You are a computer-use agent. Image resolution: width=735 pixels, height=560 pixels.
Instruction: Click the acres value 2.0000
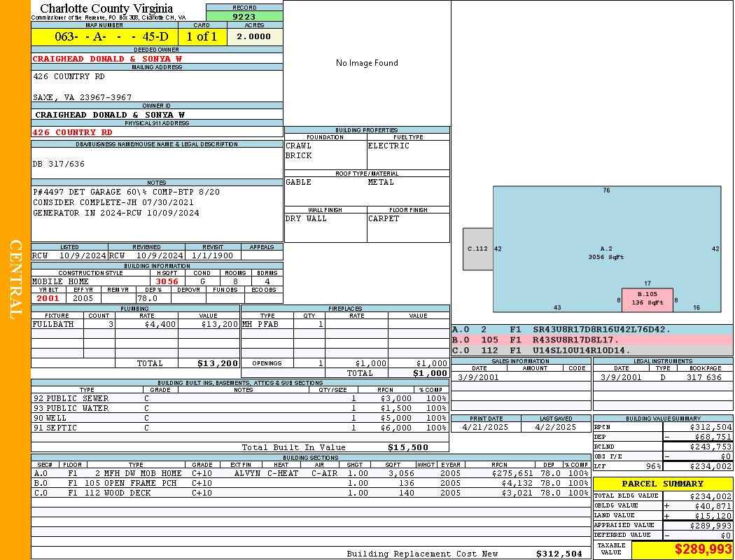click(x=254, y=37)
